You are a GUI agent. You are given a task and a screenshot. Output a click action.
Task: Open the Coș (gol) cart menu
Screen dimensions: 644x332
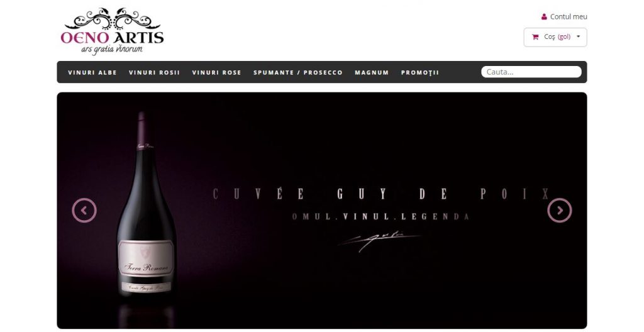(555, 37)
